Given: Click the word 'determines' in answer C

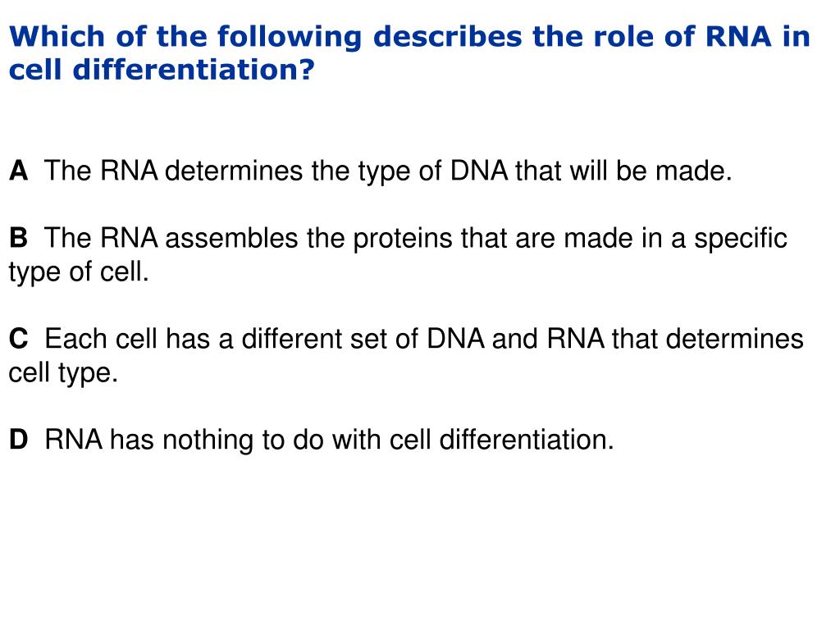Looking at the screenshot, I should click(x=734, y=339).
